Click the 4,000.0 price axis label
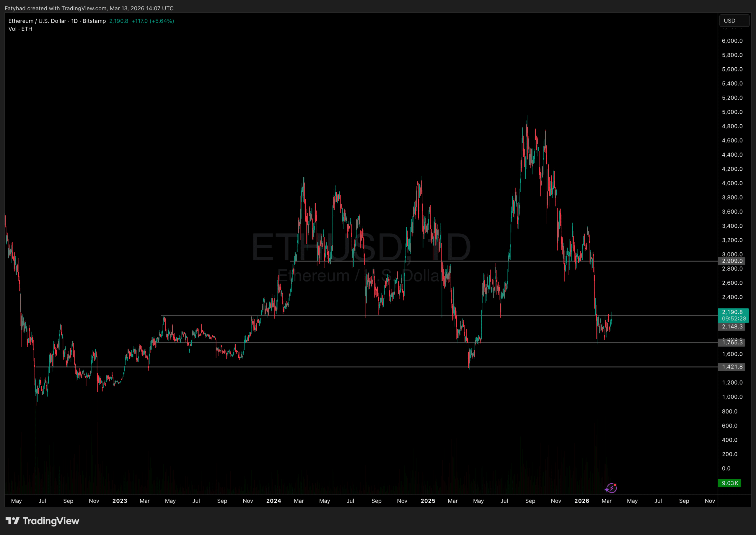 (732, 183)
